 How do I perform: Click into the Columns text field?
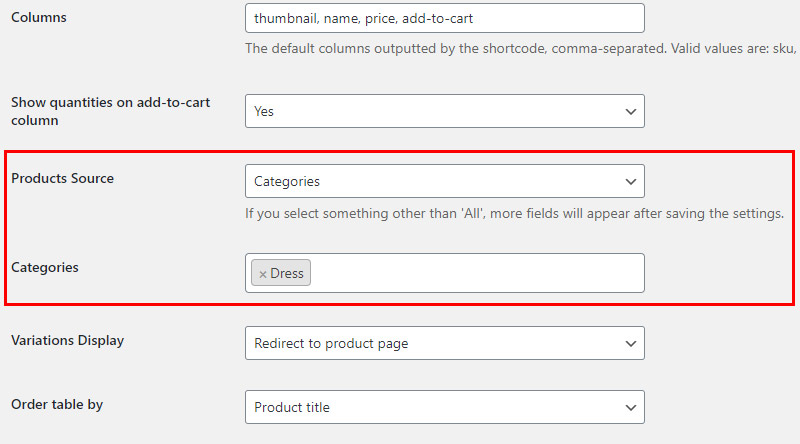(444, 18)
